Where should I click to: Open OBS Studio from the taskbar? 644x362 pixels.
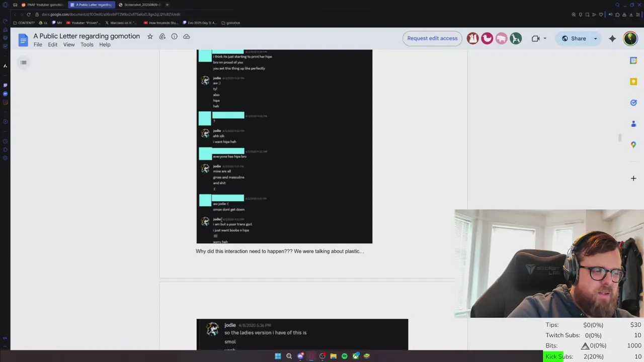pos(323,356)
